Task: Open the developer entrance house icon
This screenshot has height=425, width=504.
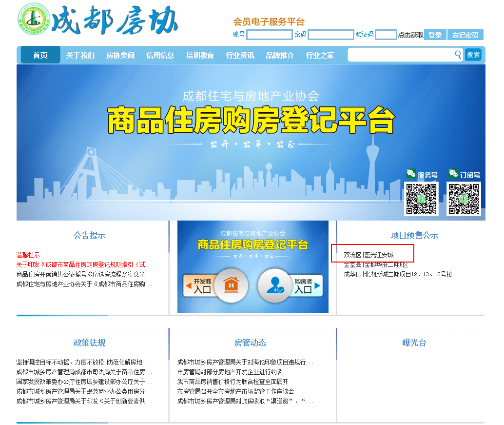Action: click(231, 285)
